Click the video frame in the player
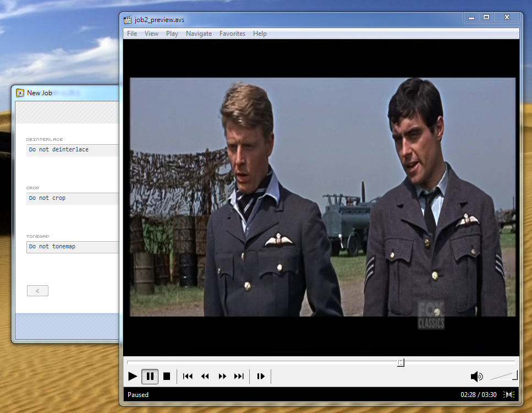 pyautogui.click(x=322, y=197)
